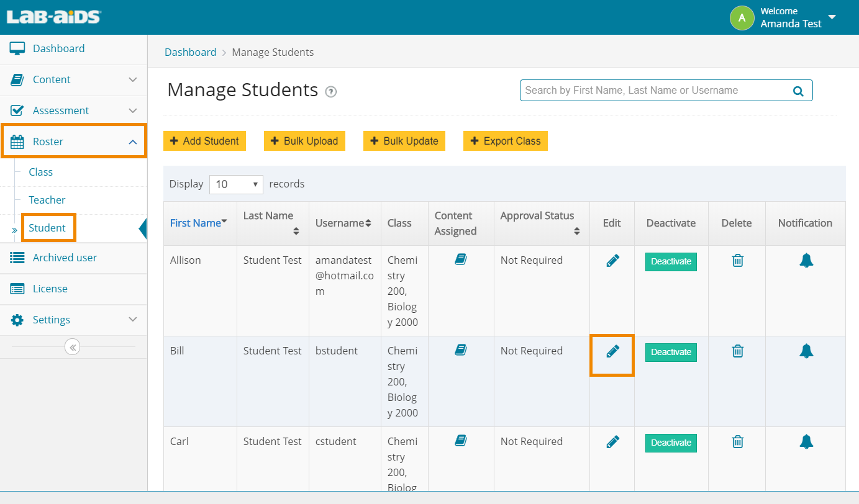Click the search magnifier icon
This screenshot has width=859, height=504.
click(798, 91)
